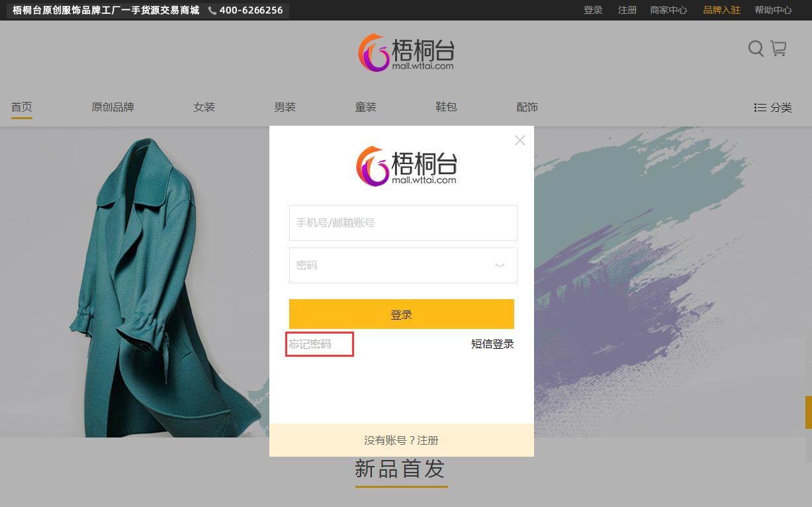Image resolution: width=812 pixels, height=507 pixels.
Task: Focus the 密码 password field
Action: (x=390, y=265)
